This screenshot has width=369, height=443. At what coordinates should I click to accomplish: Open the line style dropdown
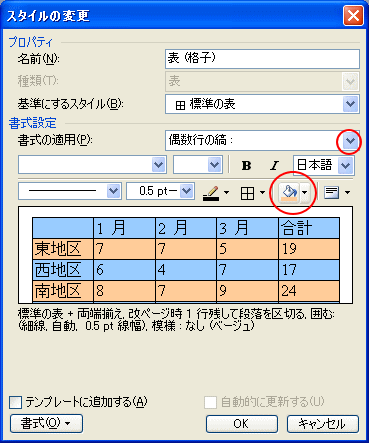coord(114,191)
